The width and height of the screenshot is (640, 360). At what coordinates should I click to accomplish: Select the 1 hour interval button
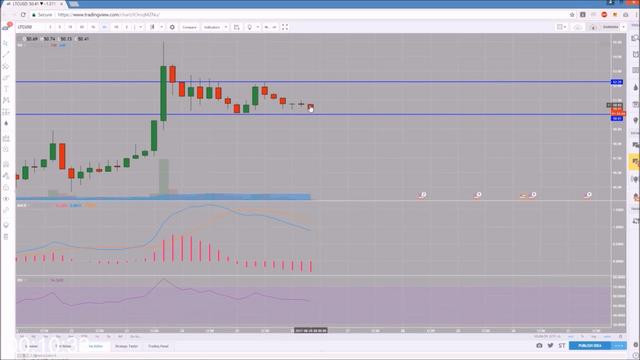tap(93, 27)
